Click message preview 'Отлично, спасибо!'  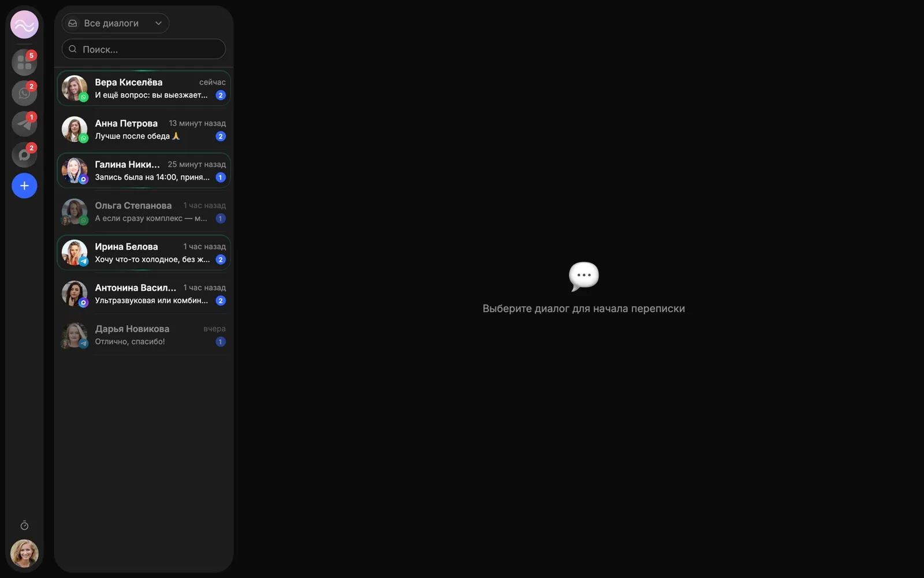[x=130, y=342]
